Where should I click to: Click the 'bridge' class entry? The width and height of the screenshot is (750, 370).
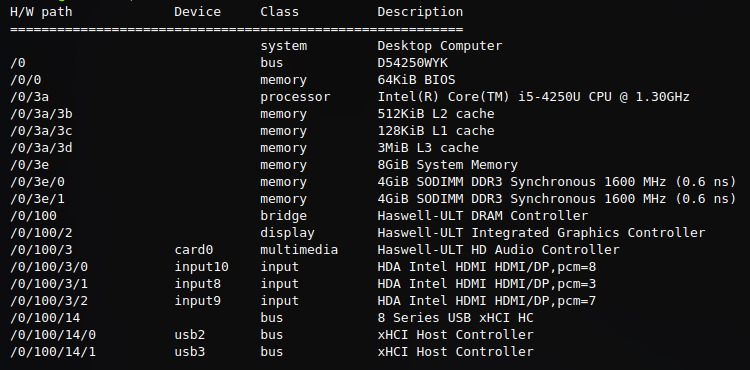(284, 216)
